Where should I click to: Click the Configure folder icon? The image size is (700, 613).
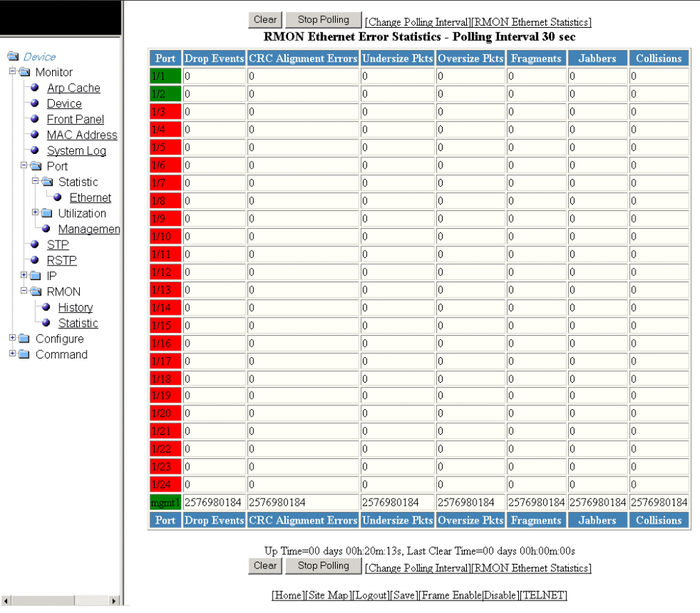click(25, 338)
